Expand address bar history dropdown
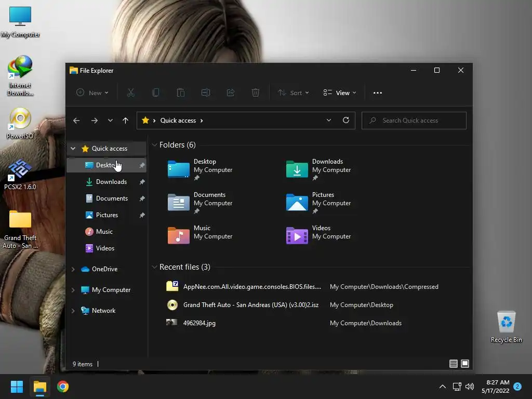The height and width of the screenshot is (399, 532). (329, 120)
